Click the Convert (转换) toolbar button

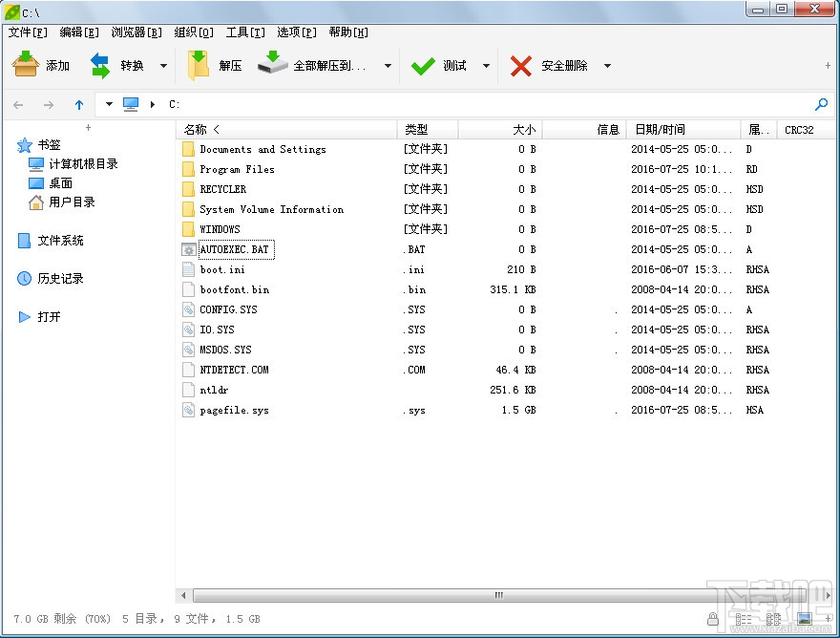(x=116, y=65)
